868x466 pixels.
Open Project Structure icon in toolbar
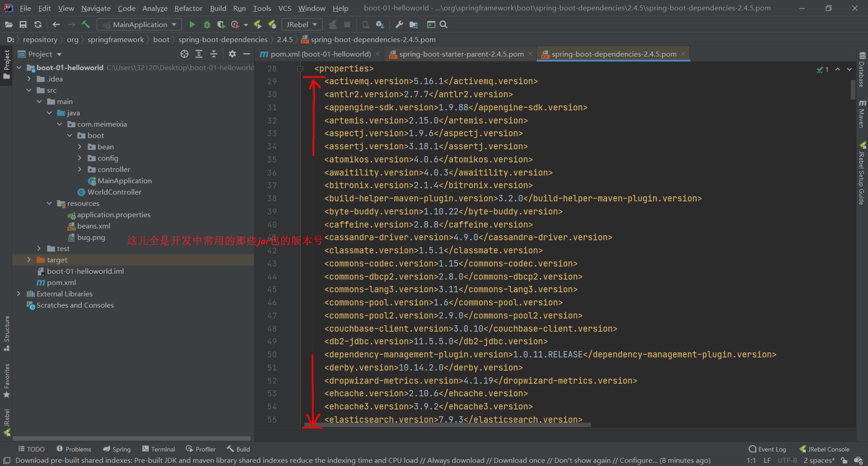(x=413, y=24)
